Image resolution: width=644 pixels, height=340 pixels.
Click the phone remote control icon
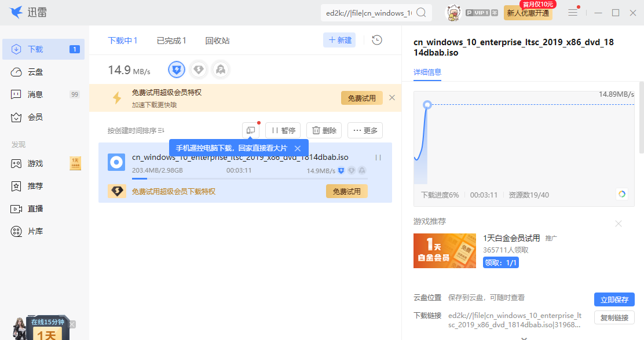[x=251, y=130]
